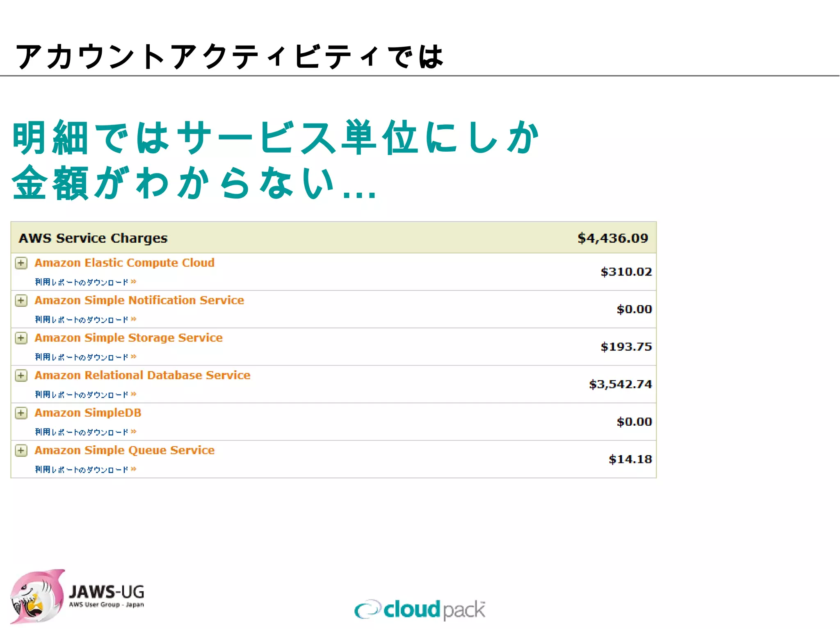Click the $14.18 queue service amount
The height and width of the screenshot is (629, 840).
[630, 459]
